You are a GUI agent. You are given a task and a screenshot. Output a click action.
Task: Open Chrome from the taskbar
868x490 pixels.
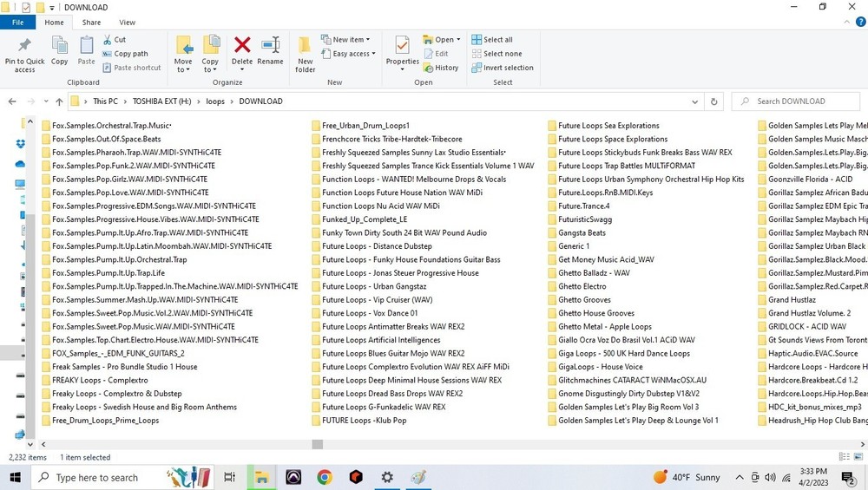pyautogui.click(x=325, y=477)
